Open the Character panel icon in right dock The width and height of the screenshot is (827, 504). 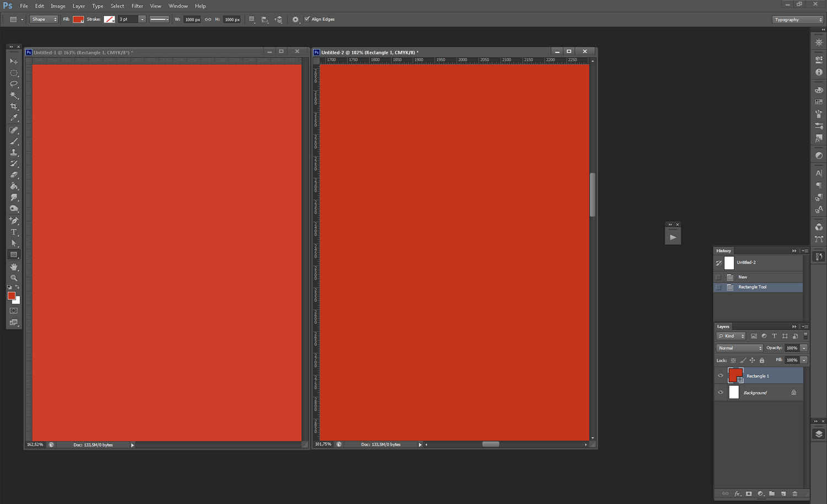[x=819, y=173]
